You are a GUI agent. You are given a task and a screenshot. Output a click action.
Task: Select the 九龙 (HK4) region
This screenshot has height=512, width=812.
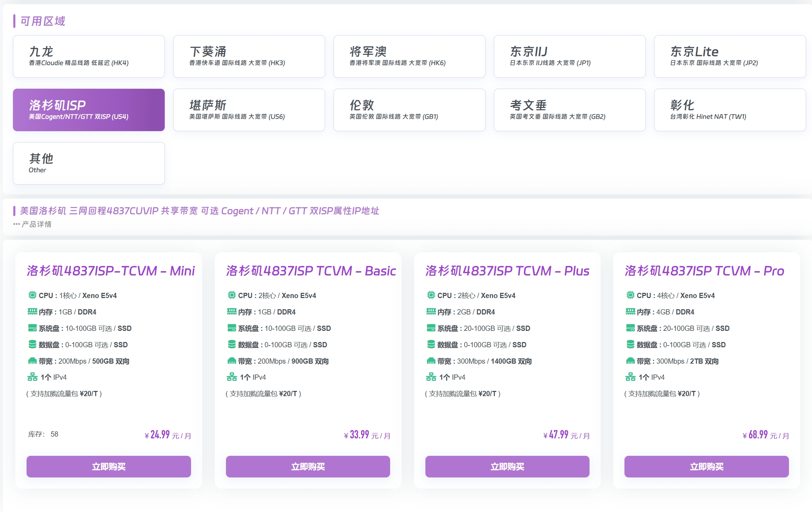[89, 57]
